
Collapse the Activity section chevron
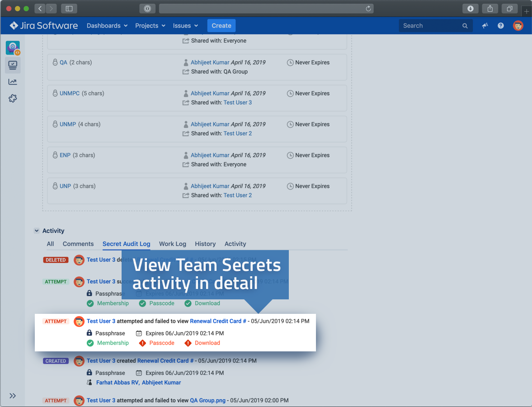click(x=37, y=231)
